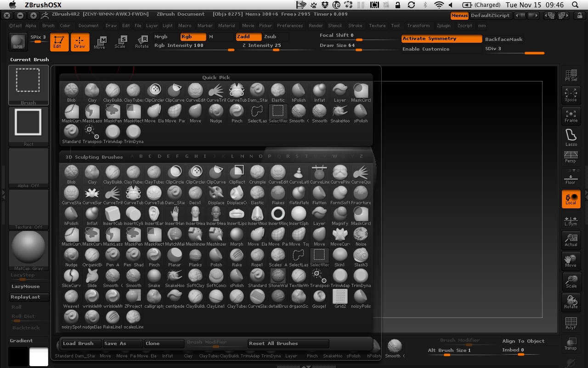Image resolution: width=588 pixels, height=368 pixels.
Task: Select the InsertEar brush
Action: tap(154, 216)
